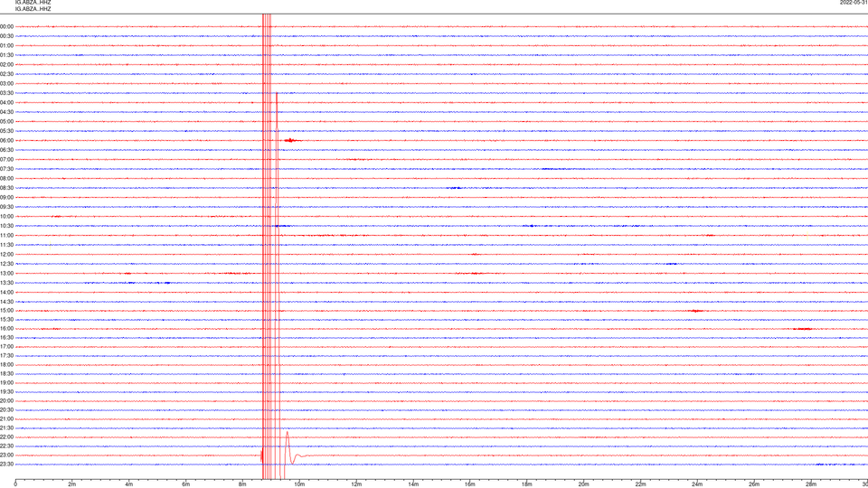Select the 4m tick on the minute axis
868x488 pixels.
[129, 484]
